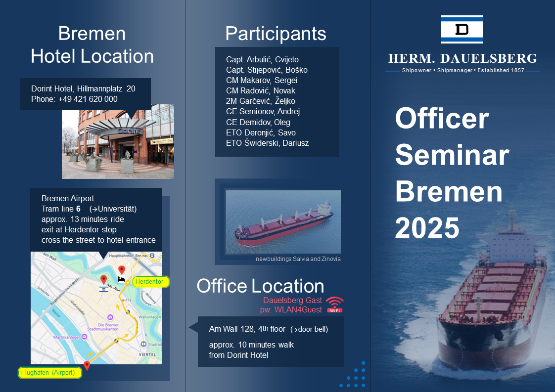The image size is (555, 392).
Task: Click the red pin at Flughafen
Action: coord(87,366)
